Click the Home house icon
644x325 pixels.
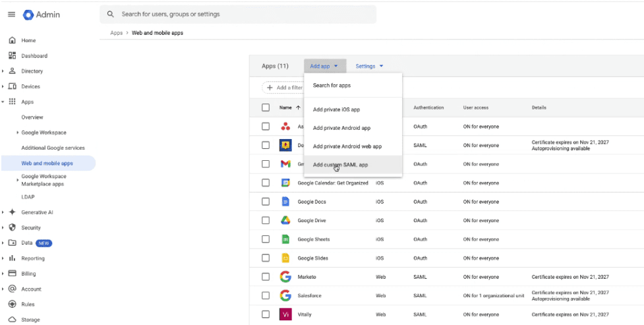(x=13, y=40)
